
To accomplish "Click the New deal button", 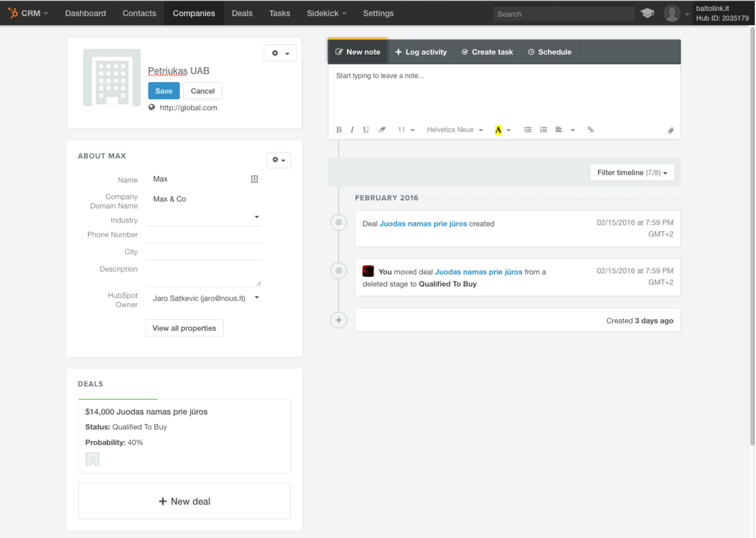I will tap(184, 501).
